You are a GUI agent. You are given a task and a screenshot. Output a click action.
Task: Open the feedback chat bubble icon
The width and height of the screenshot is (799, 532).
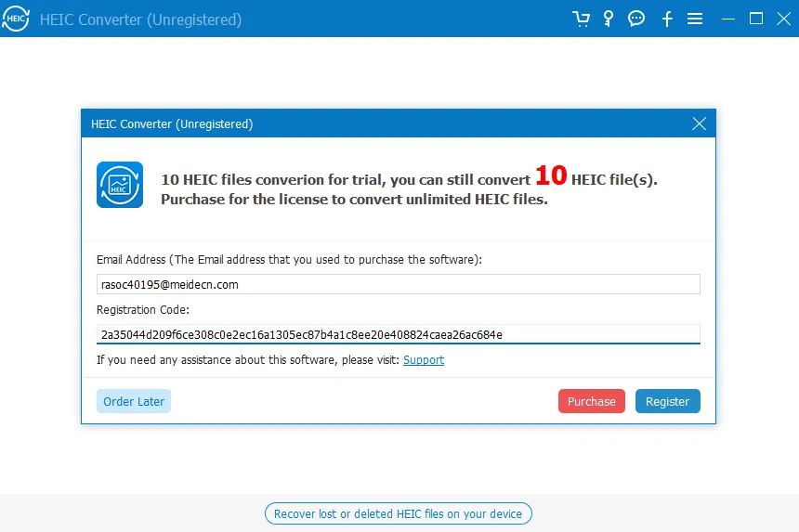click(636, 19)
